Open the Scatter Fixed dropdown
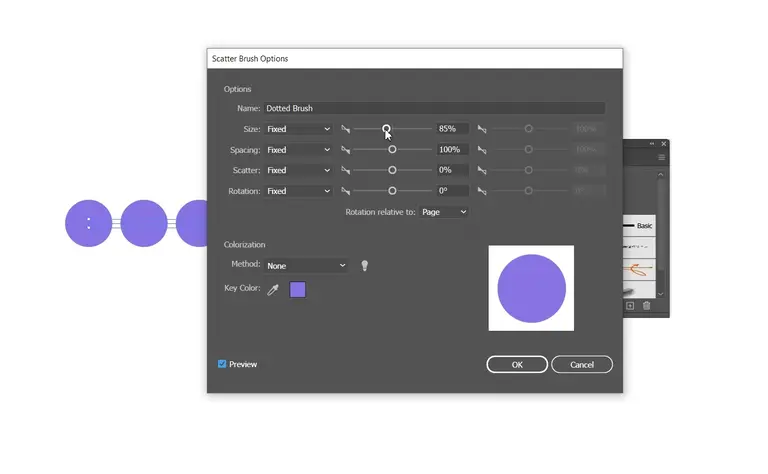The image size is (768, 474). tap(298, 170)
